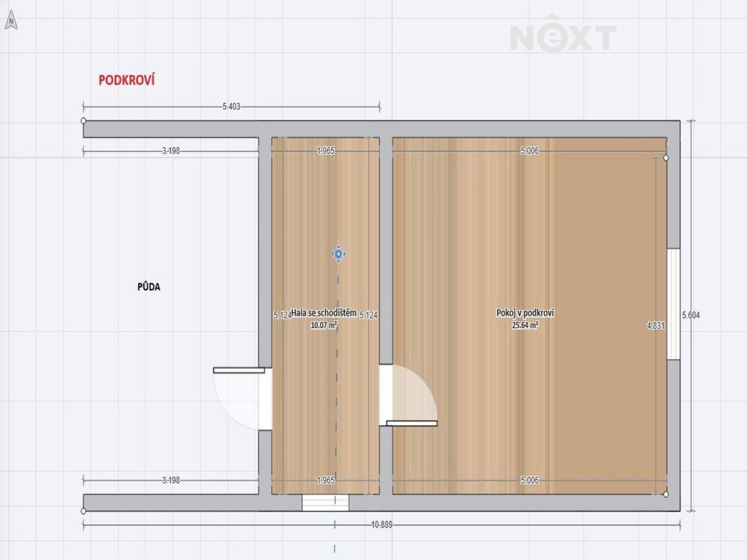Select the Pokoj v podkroví room label
The image size is (747, 560).
pos(525,313)
